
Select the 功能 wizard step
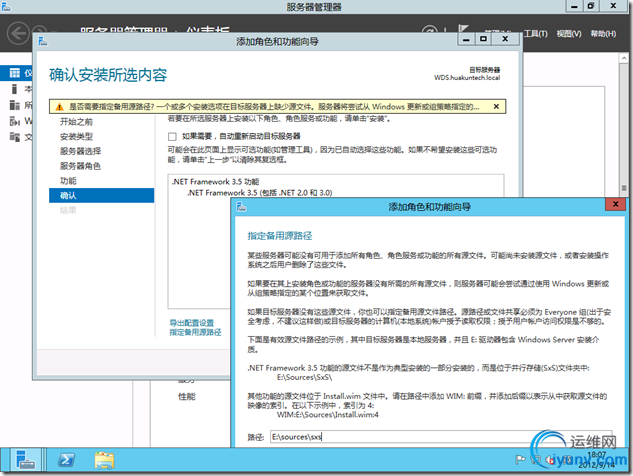pos(68,180)
